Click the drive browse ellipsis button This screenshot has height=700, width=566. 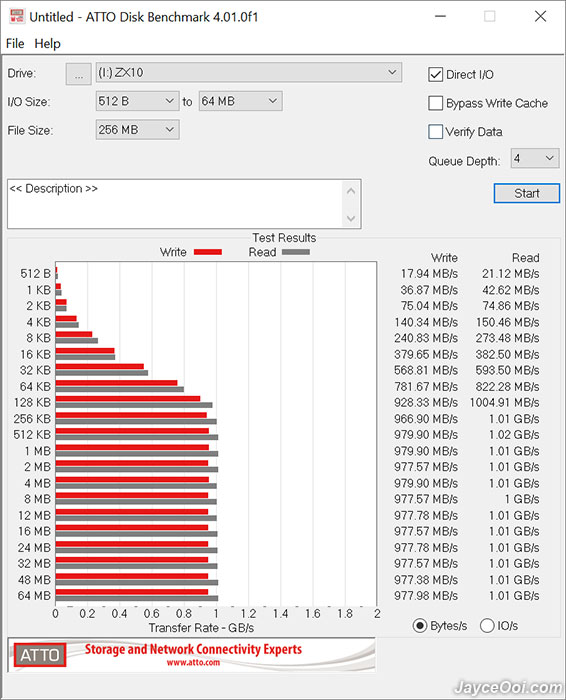click(79, 74)
